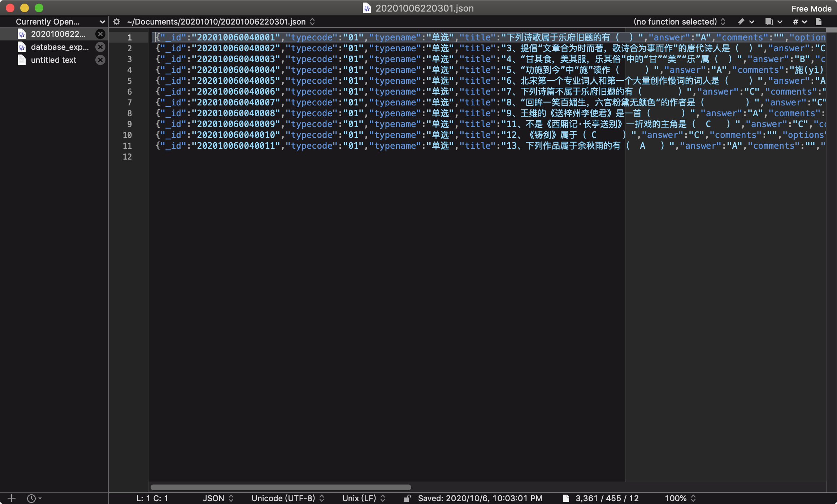Click the gear settings icon beside file path
The image size is (837, 504).
click(116, 22)
